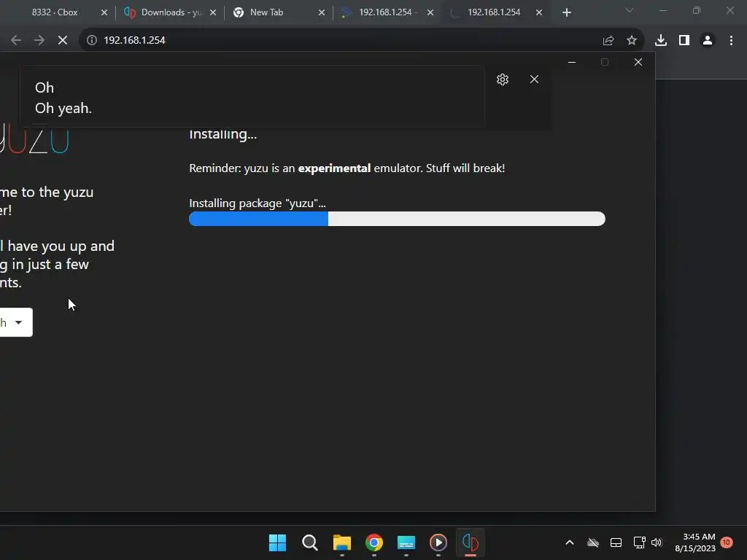Viewport: 747px width, 560px height.
Task: Switch to the Downloads - yuzu tab
Action: (x=163, y=12)
